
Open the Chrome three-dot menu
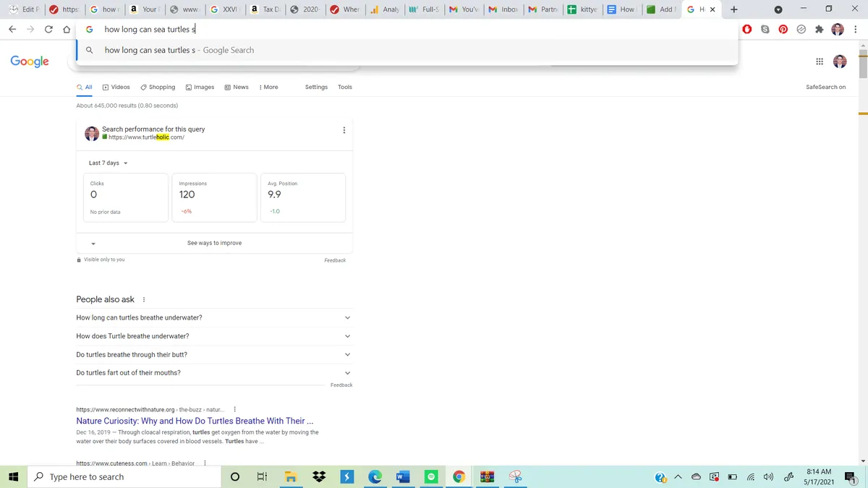(856, 30)
